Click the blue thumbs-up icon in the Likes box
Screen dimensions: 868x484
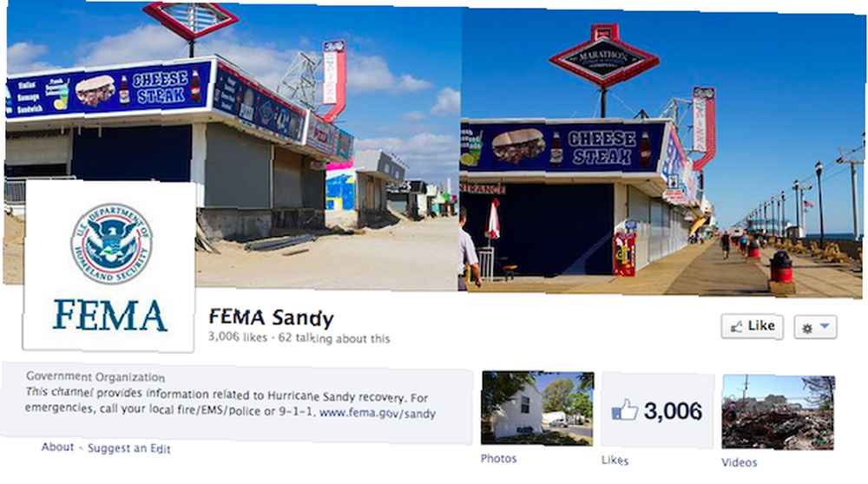(x=624, y=410)
